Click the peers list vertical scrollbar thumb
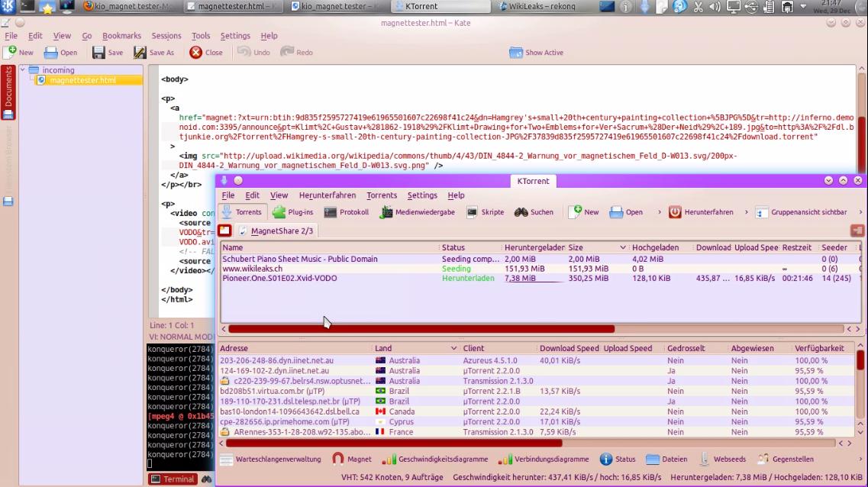 point(860,360)
